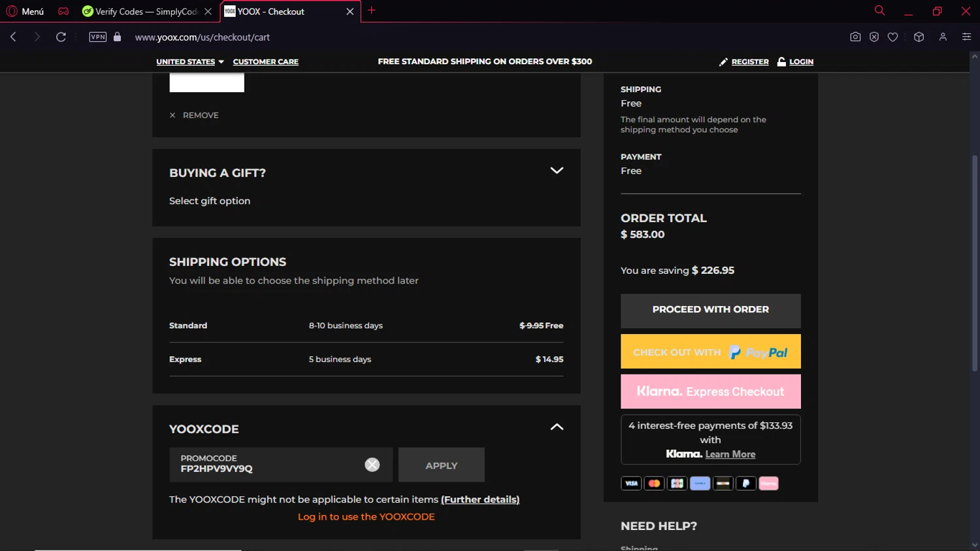Click the lock login icon
The image size is (980, 551).
point(781,61)
